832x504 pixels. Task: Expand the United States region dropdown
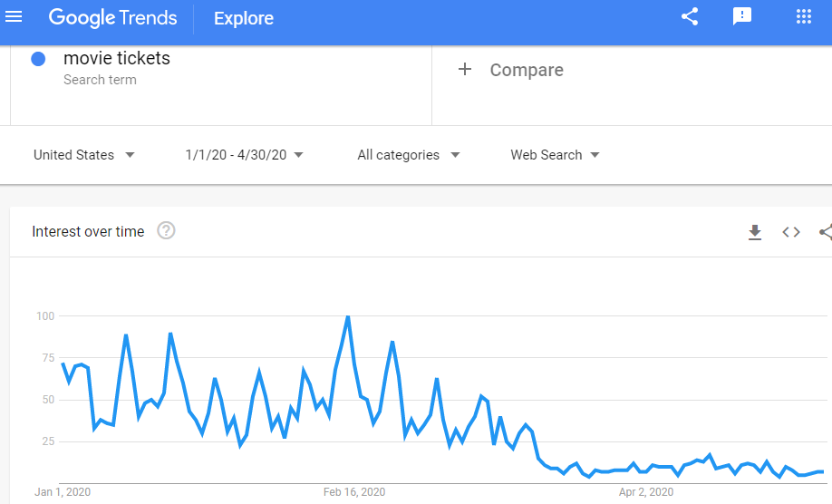coord(84,155)
